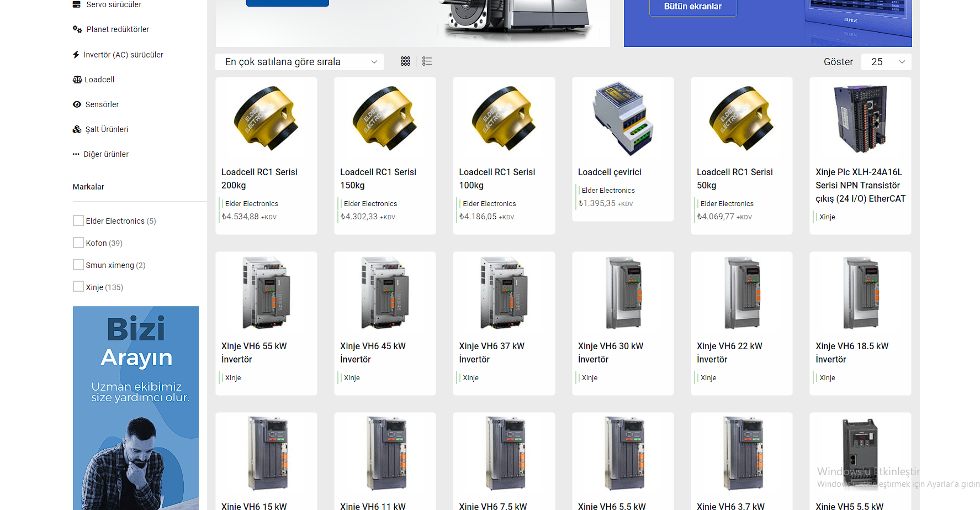This screenshot has width=980, height=510.
Task: Click Xinje Plc XLH-24A16L product image
Action: pyautogui.click(x=861, y=118)
